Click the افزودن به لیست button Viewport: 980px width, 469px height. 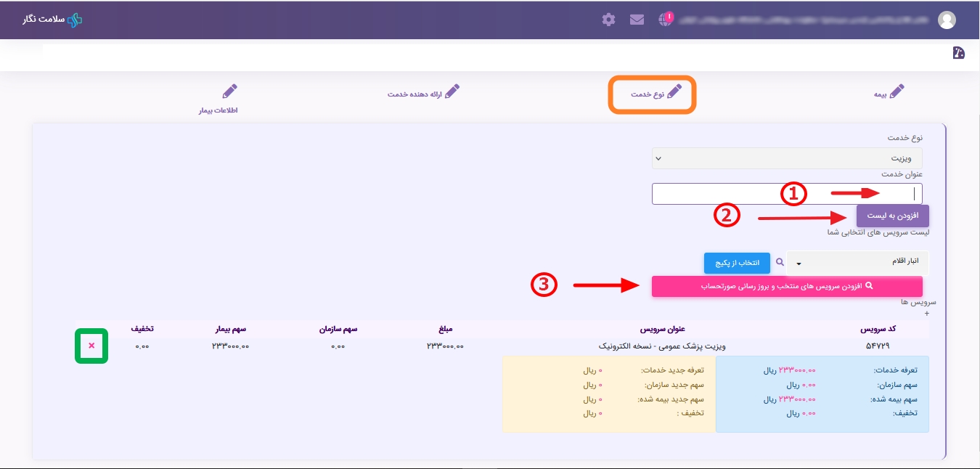pos(892,216)
